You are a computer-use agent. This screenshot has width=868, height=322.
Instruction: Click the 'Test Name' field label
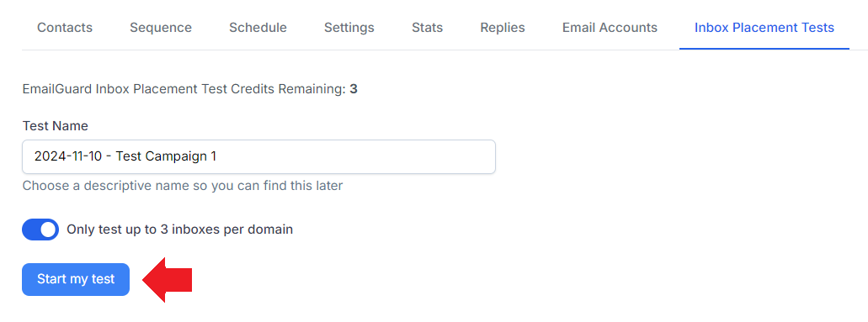(x=56, y=125)
